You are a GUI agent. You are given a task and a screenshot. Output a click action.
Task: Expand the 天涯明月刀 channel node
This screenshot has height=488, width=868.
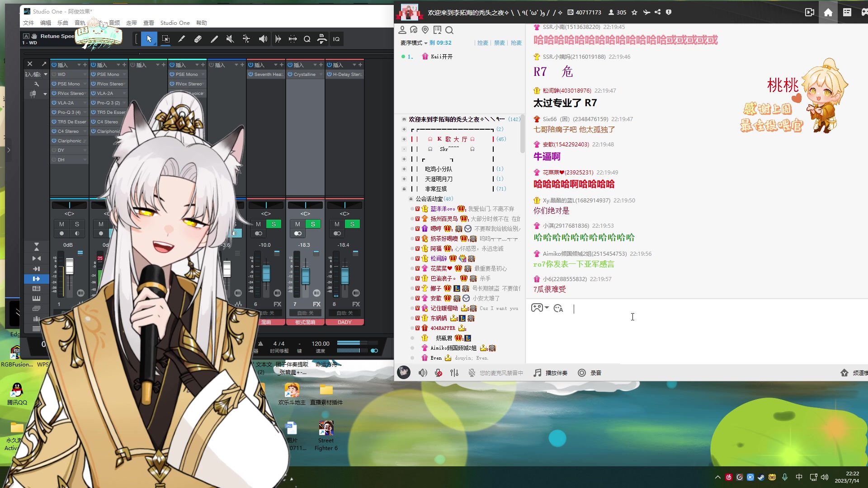tap(404, 179)
